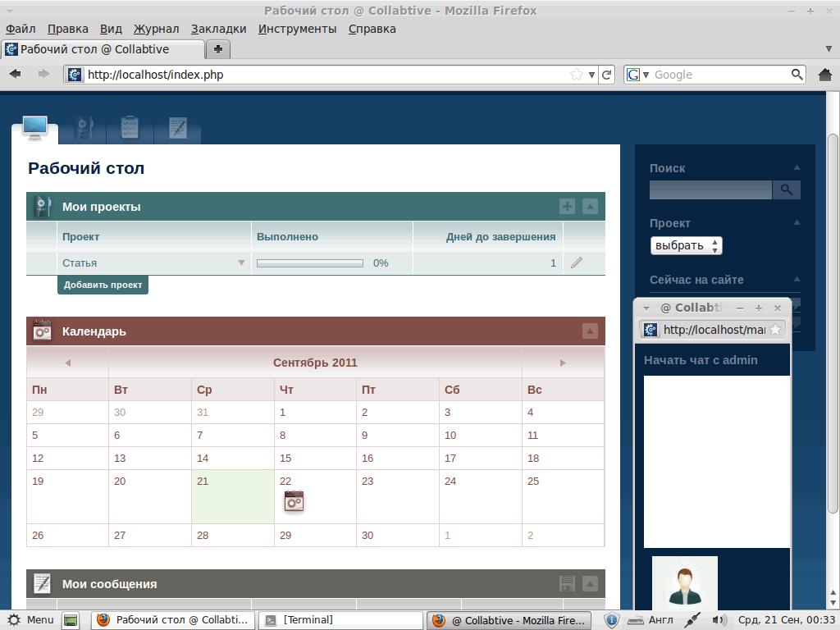Click the Статья progress bar
The width and height of the screenshot is (840, 630).
[x=309, y=263]
